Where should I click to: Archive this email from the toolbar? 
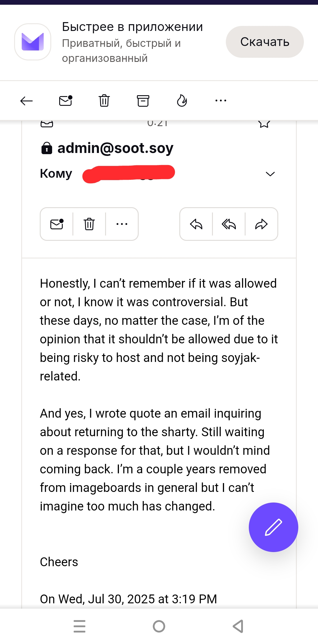pyautogui.click(x=143, y=101)
